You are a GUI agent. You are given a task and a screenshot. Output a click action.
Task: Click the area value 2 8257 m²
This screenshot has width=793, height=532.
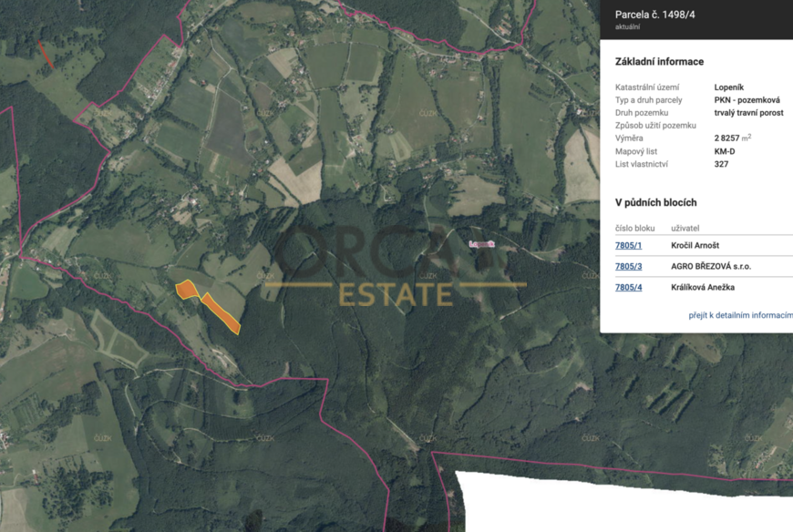point(732,138)
